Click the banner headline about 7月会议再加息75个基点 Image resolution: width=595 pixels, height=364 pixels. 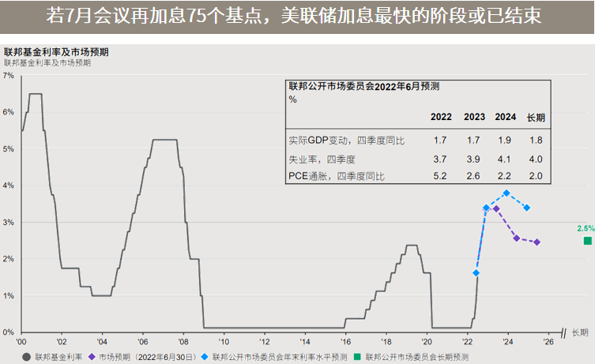pos(294,16)
